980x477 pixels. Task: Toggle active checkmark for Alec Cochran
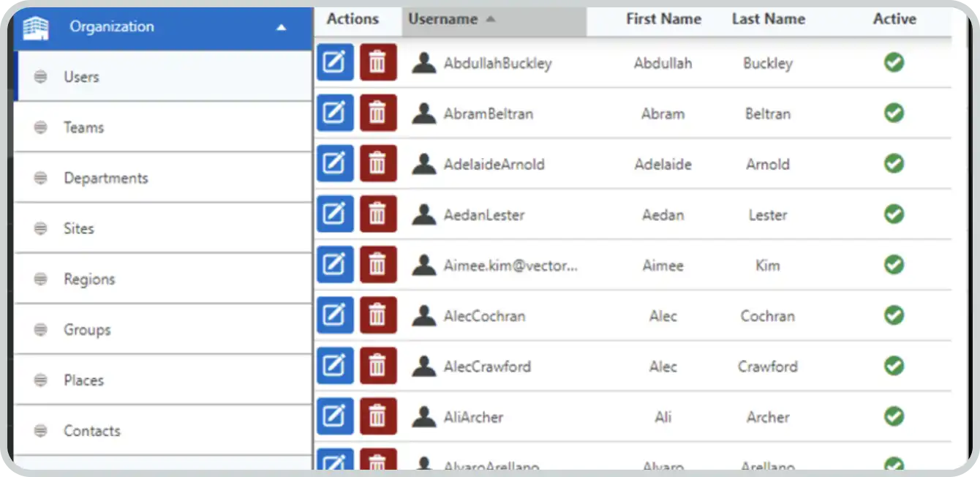coord(894,315)
